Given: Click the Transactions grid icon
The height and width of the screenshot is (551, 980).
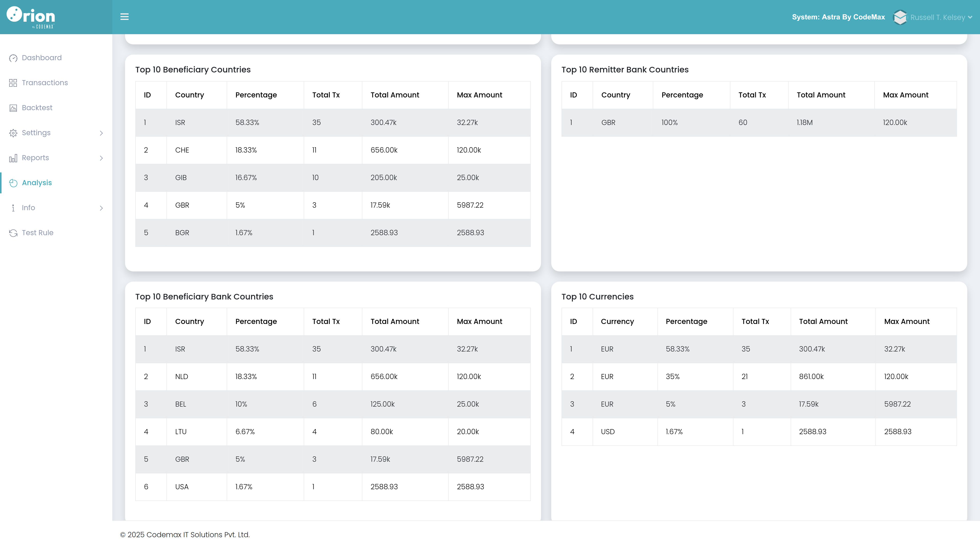Looking at the screenshot, I should click(13, 83).
